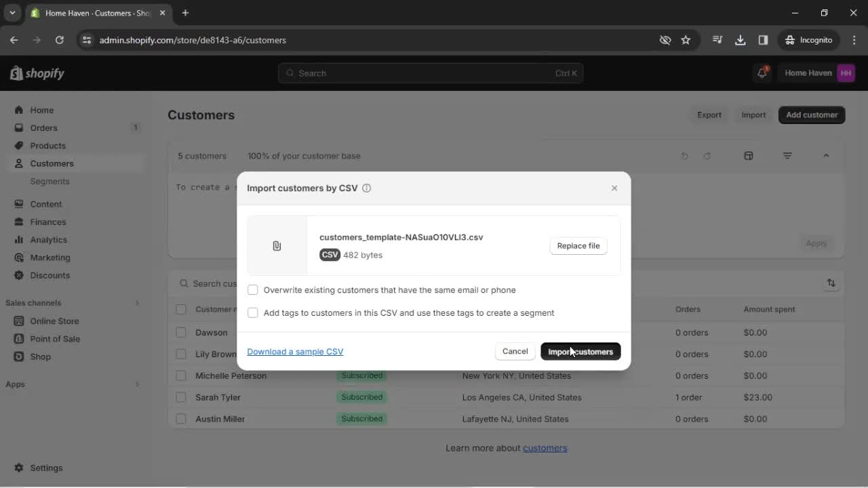Click the undo arrow in segment editor

tap(684, 156)
